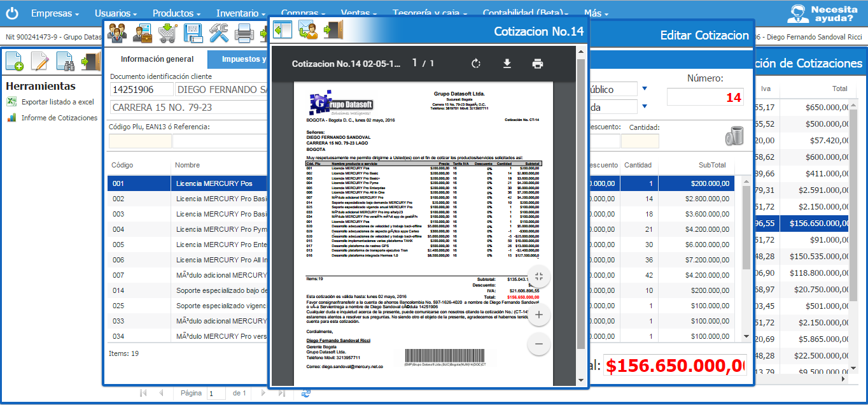The width and height of the screenshot is (868, 405).
Task: Click the client document field 14251906
Action: (141, 90)
